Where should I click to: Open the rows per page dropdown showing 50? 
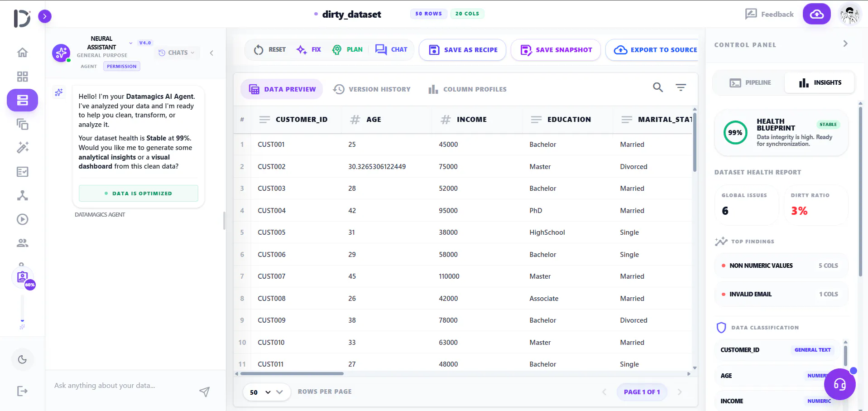click(266, 392)
